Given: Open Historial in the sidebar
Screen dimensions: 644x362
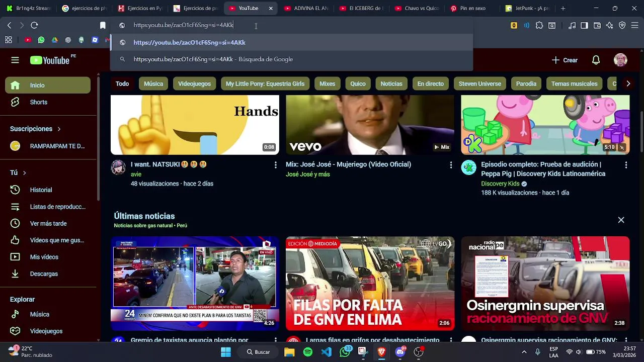Looking at the screenshot, I should click(48, 190).
